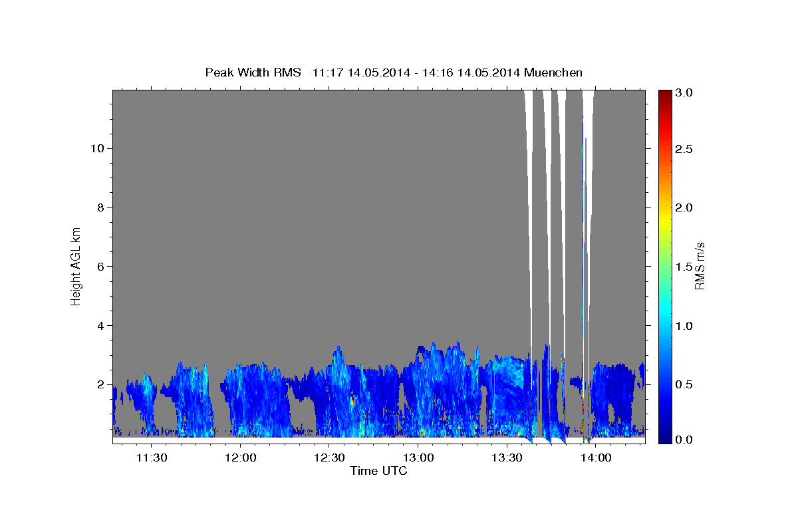798x532 pixels.
Task: Click the colorbar value 1.5
Action: [x=684, y=267]
